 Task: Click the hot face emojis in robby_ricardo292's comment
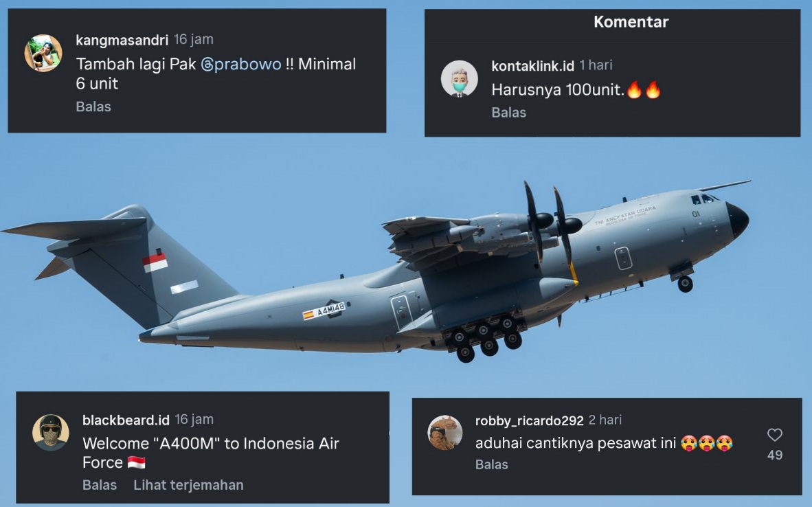click(x=707, y=443)
